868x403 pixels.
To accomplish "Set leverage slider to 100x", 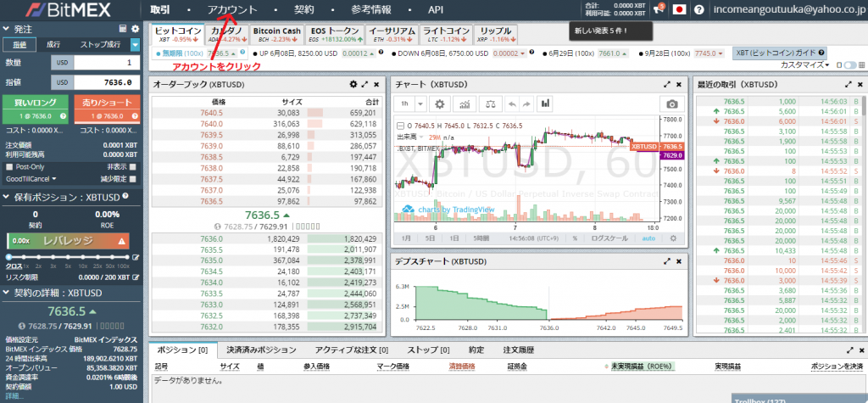I will point(127,257).
